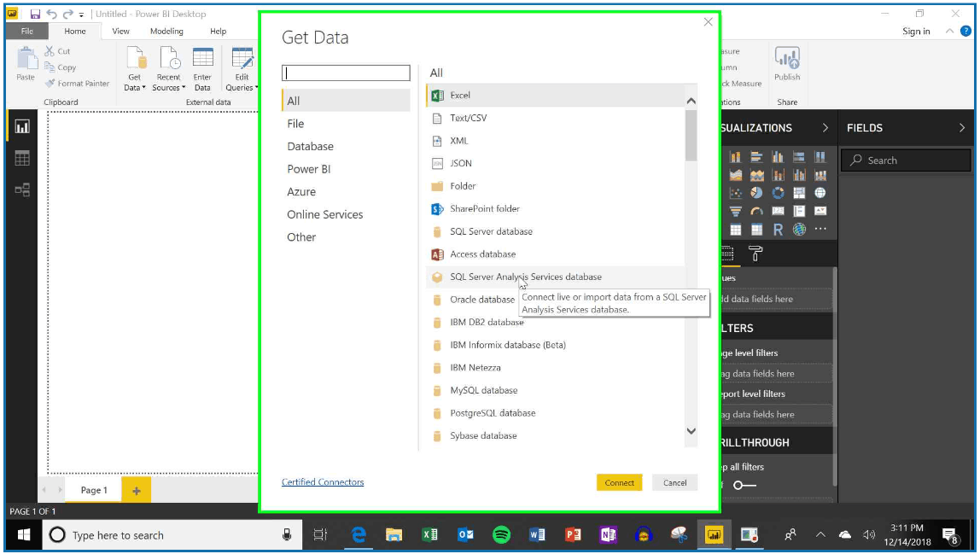Click Cancel in Get Data dialog
980x554 pixels.
(x=675, y=482)
